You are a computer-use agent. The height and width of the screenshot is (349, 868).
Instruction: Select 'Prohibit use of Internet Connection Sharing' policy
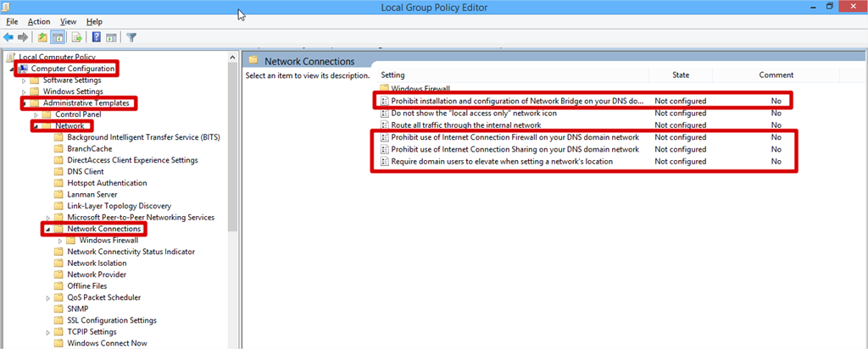pyautogui.click(x=515, y=149)
